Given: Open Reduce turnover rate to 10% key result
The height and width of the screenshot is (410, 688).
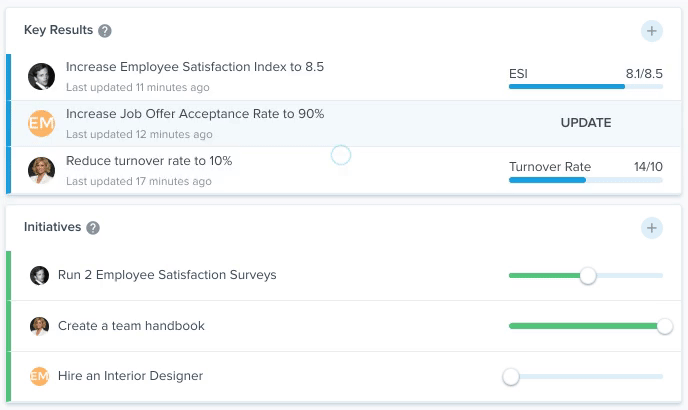Looking at the screenshot, I should click(x=149, y=161).
